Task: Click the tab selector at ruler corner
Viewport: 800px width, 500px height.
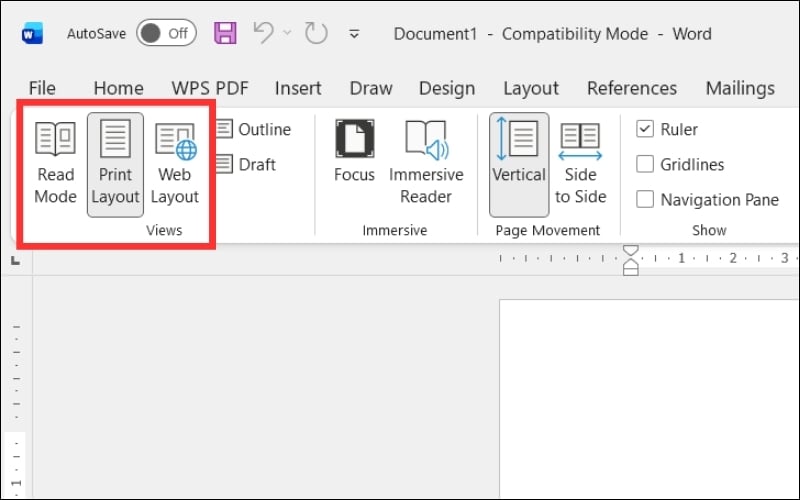Action: 15,260
